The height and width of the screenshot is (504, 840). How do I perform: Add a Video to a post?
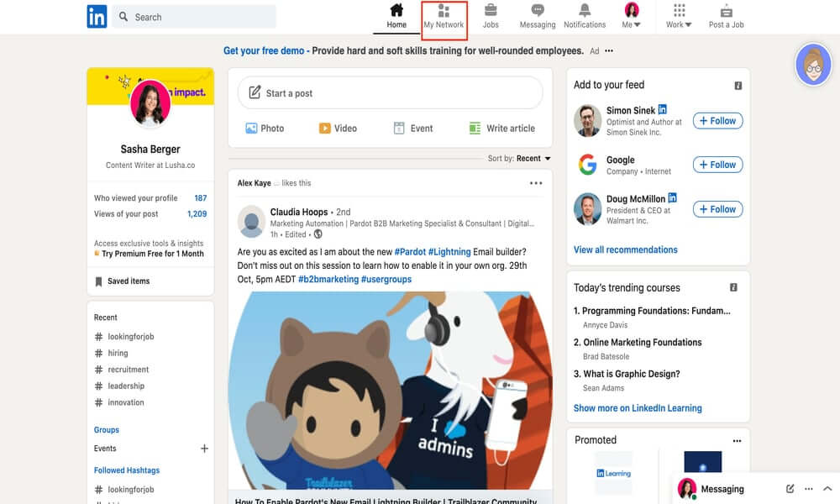[x=338, y=129]
